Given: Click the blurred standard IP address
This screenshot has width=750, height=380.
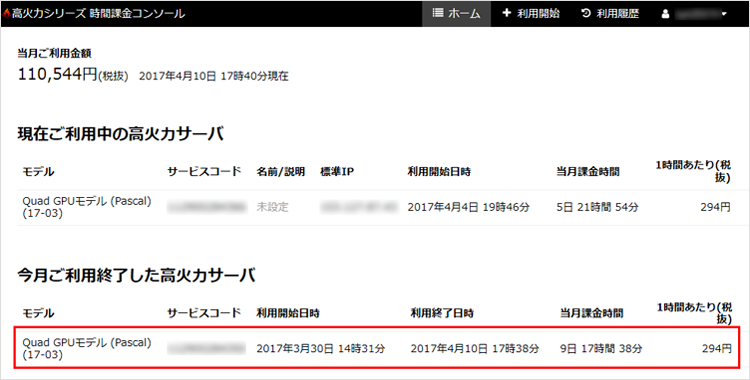Looking at the screenshot, I should tap(359, 207).
